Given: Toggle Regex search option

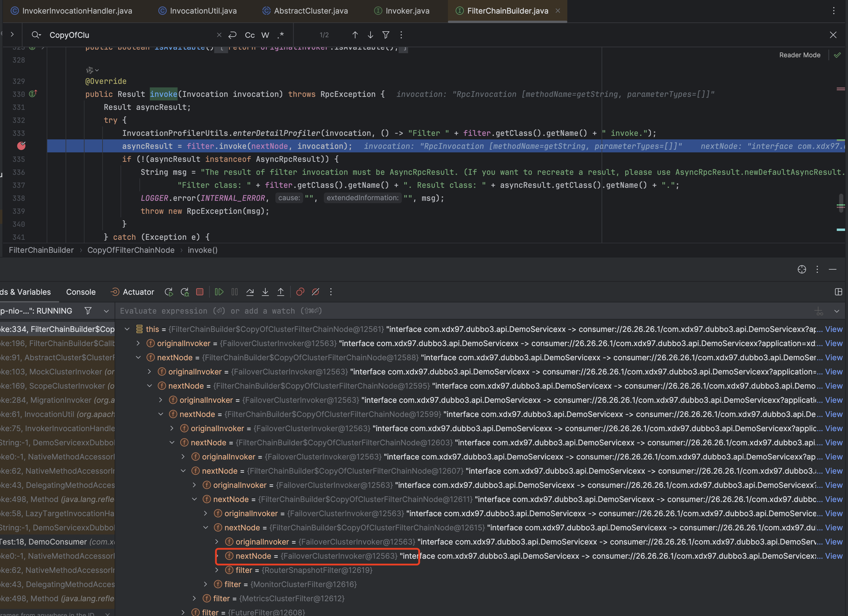Looking at the screenshot, I should [280, 35].
